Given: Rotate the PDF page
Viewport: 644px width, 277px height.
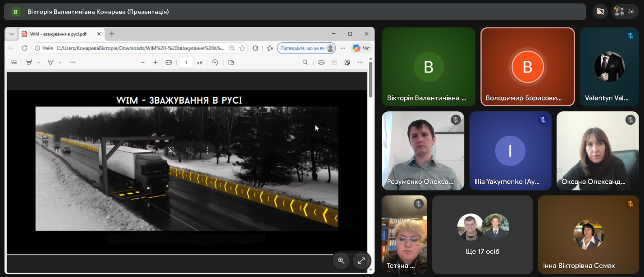Looking at the screenshot, I should tap(215, 63).
